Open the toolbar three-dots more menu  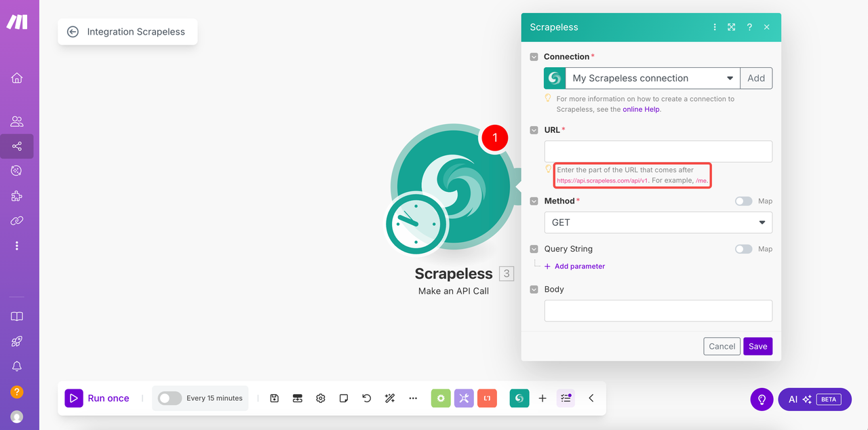click(x=413, y=398)
